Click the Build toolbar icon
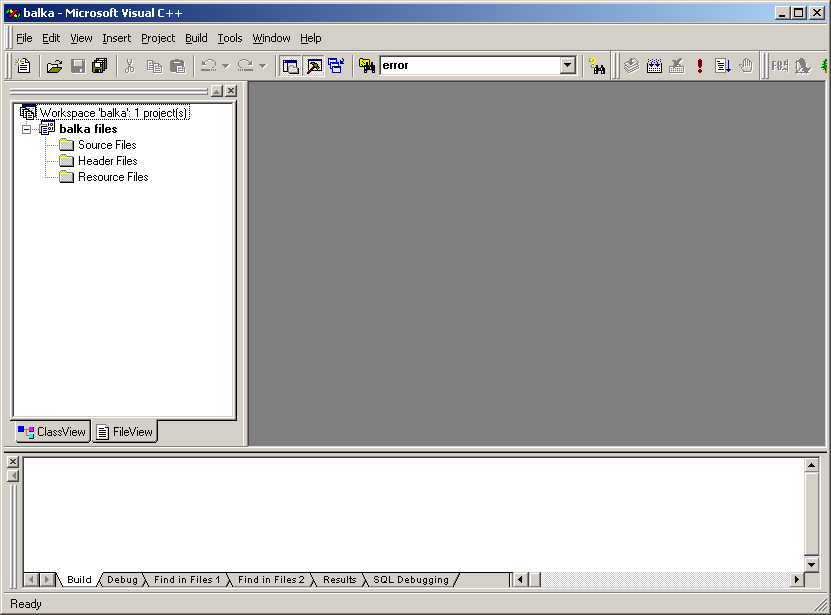This screenshot has height=615, width=831. coord(654,66)
